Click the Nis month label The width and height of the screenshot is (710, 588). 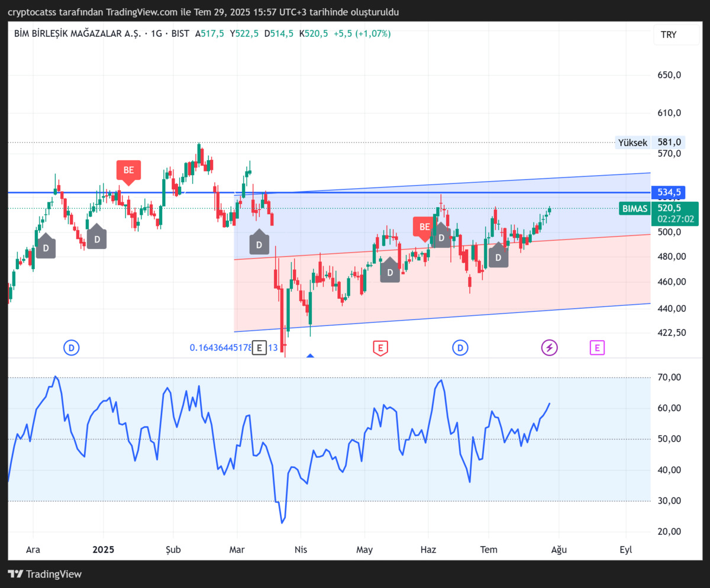click(x=301, y=550)
